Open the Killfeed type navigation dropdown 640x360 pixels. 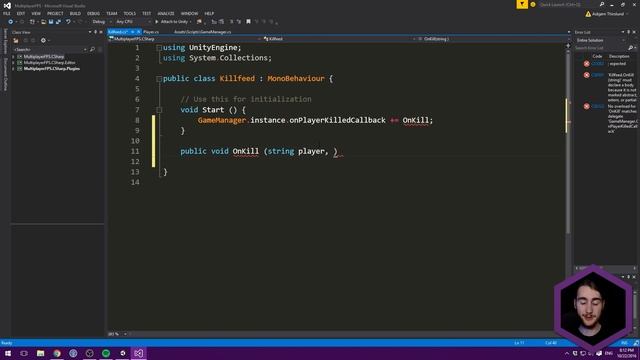tap(339, 39)
